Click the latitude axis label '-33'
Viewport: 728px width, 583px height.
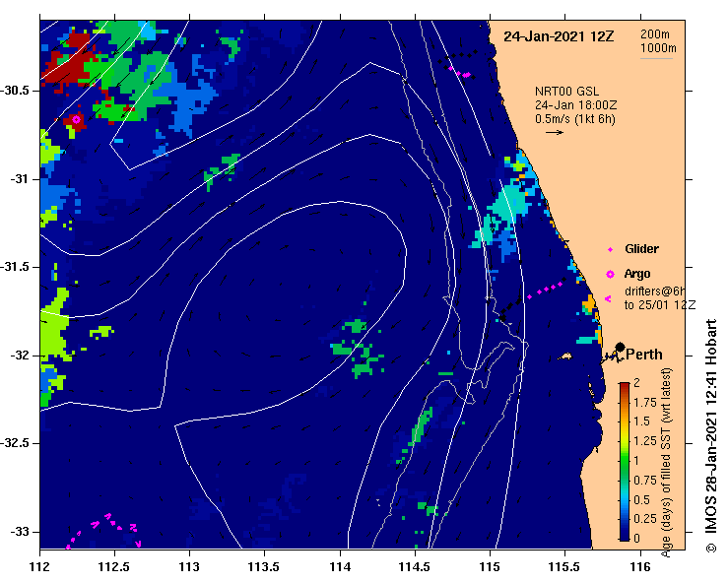[x=20, y=532]
